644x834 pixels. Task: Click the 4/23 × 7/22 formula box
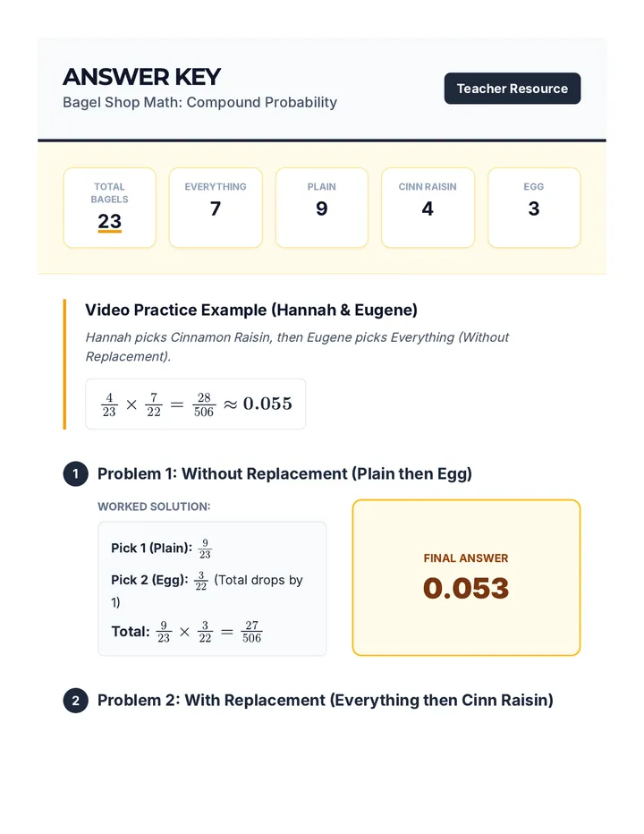[x=196, y=404]
